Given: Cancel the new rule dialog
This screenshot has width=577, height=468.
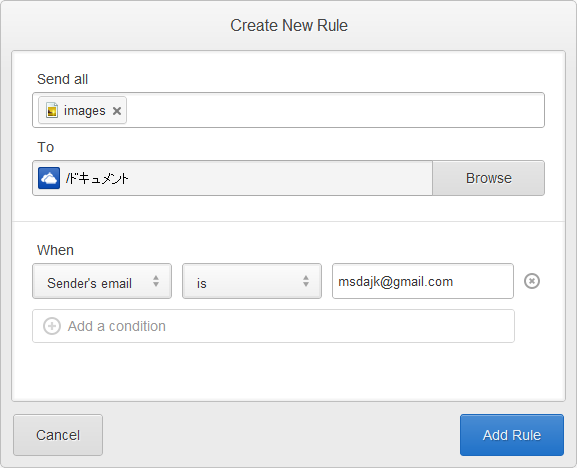Looking at the screenshot, I should pos(58,435).
